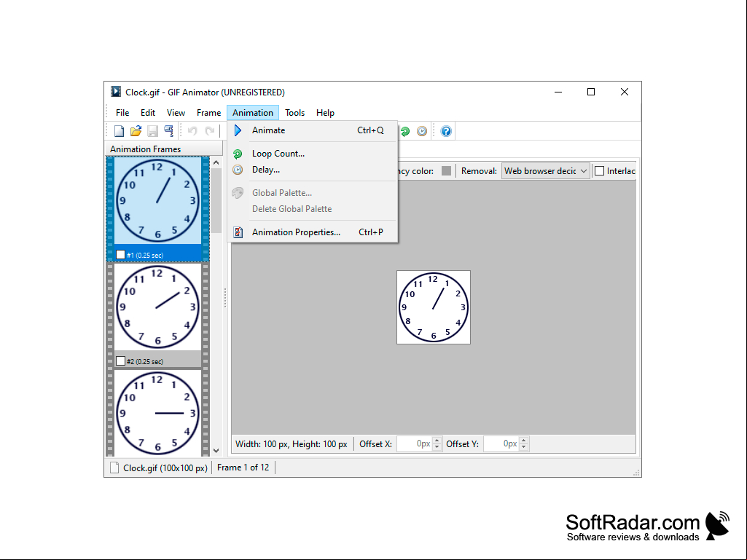Enable the Interlaced checkbox
This screenshot has width=747, height=560.
[599, 171]
